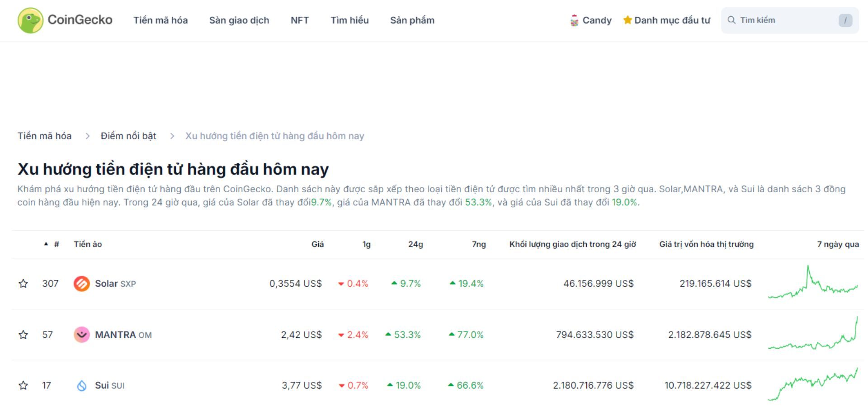Open the Tìm hiểu menu item
868x408 pixels.
[350, 20]
